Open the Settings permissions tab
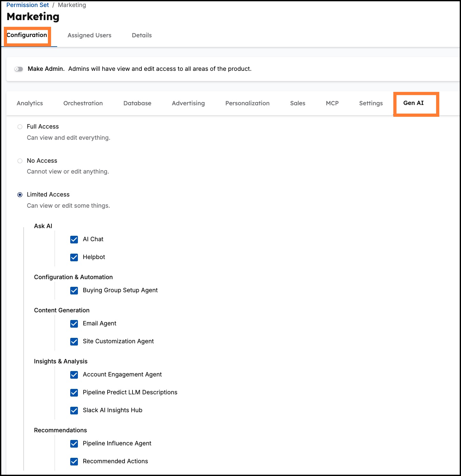461x476 pixels. coord(371,103)
